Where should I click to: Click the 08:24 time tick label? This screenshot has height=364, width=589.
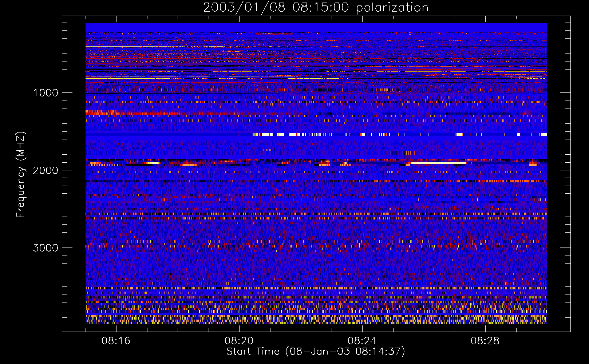(362, 341)
